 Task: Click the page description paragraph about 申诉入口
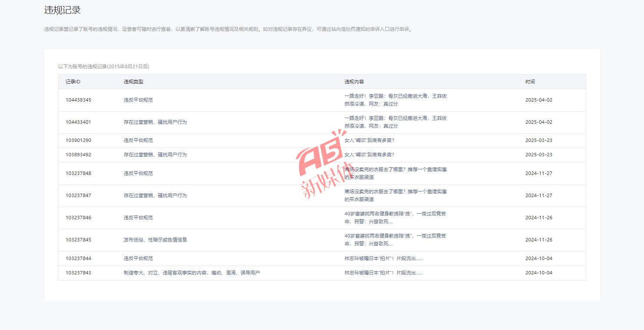[228, 30]
